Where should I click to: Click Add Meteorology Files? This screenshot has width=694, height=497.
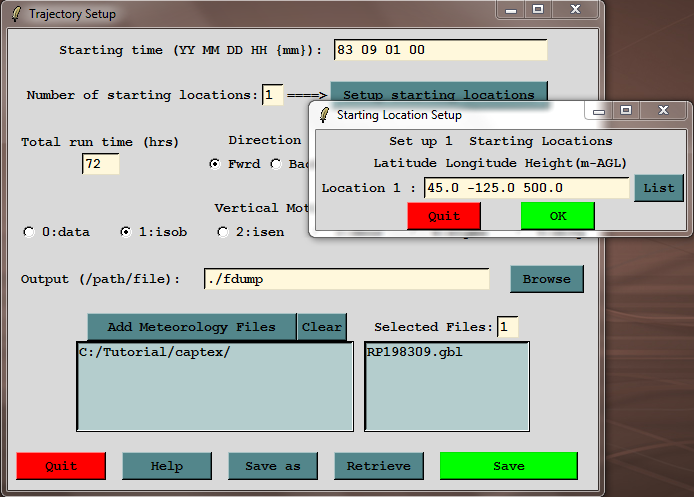click(191, 327)
